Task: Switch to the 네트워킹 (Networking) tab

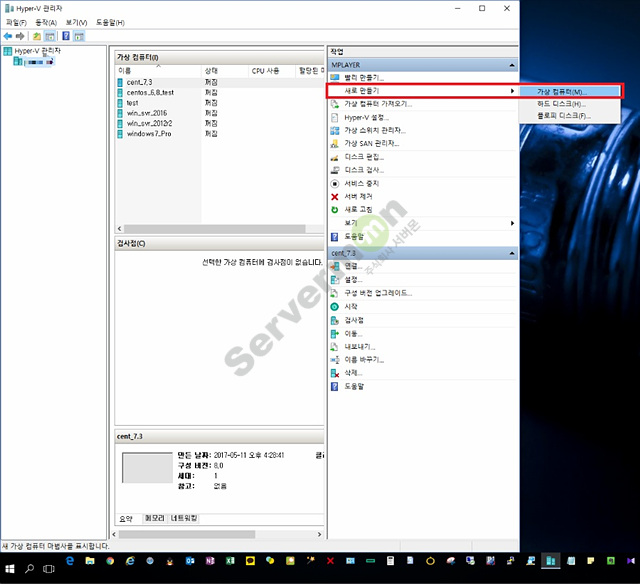Action: tap(184, 518)
